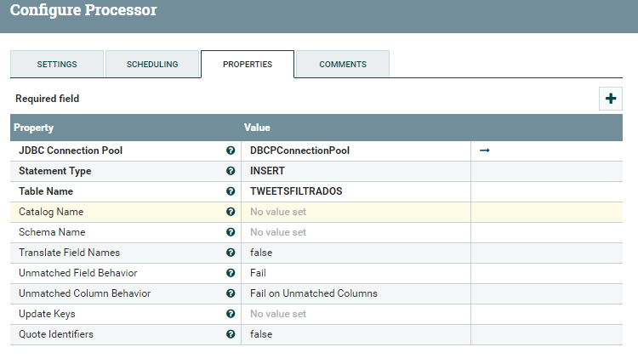Open the Settings tab

[57, 65]
